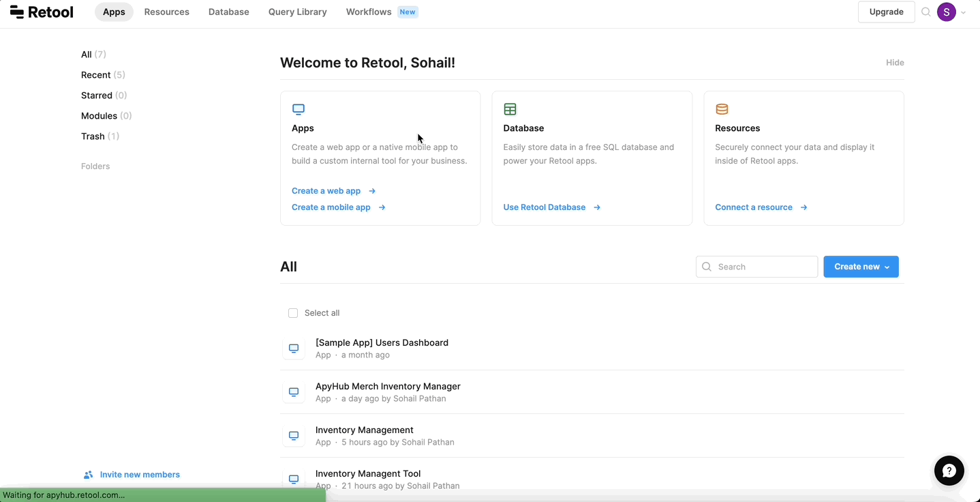Image resolution: width=980 pixels, height=502 pixels.
Task: Open the Database tab
Action: 229,12
